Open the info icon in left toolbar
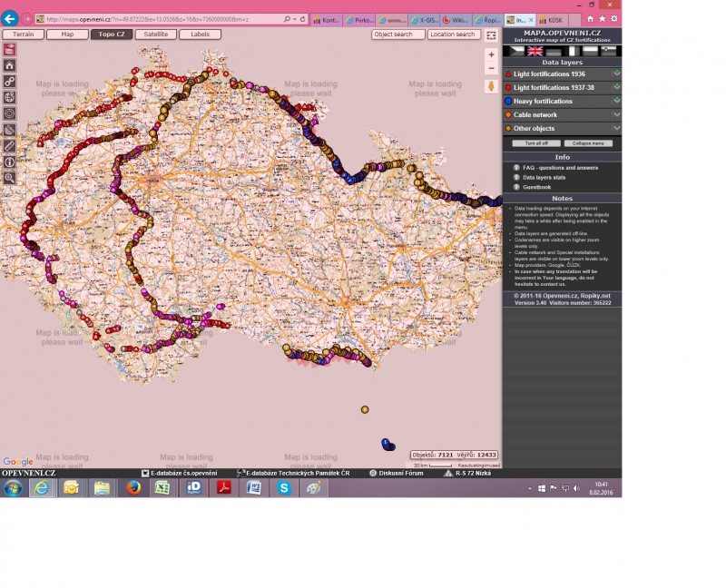Image resolution: width=726 pixels, height=588 pixels. 9,162
